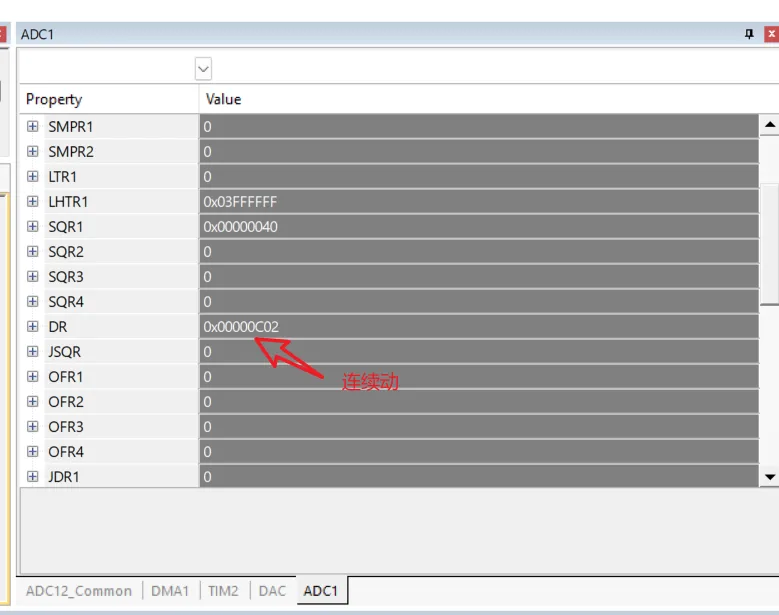The height and width of the screenshot is (615, 779).
Task: Click the OFR3 value cell
Action: coord(479,426)
